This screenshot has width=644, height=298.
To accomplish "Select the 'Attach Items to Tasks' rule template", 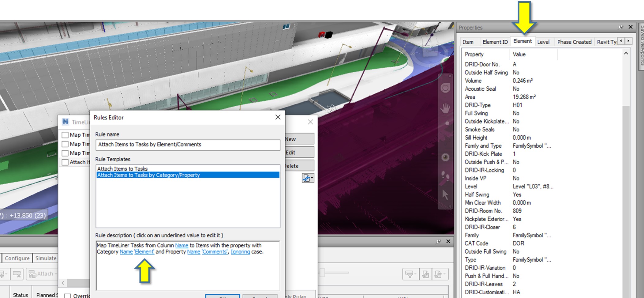I will pyautogui.click(x=122, y=168).
